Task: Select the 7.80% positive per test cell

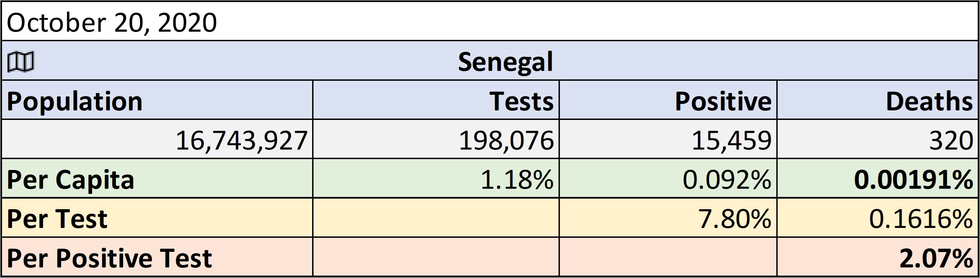Action: point(668,218)
